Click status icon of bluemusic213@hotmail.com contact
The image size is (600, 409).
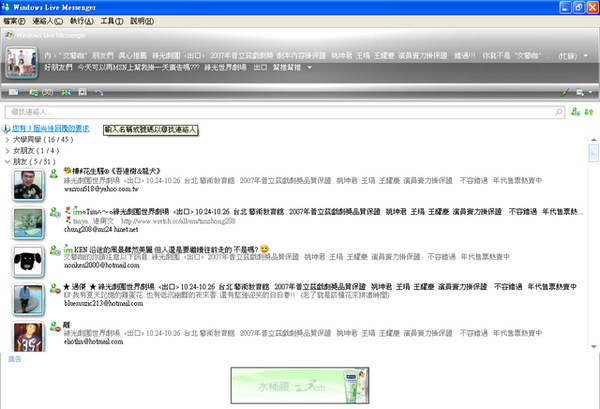[55, 288]
